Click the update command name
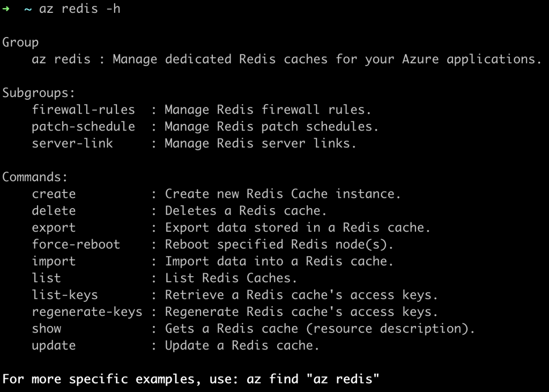 54,345
